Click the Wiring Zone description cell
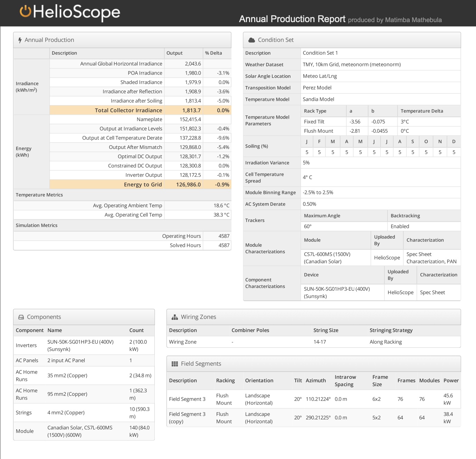Screen dimensions: 476x459 [x=183, y=342]
